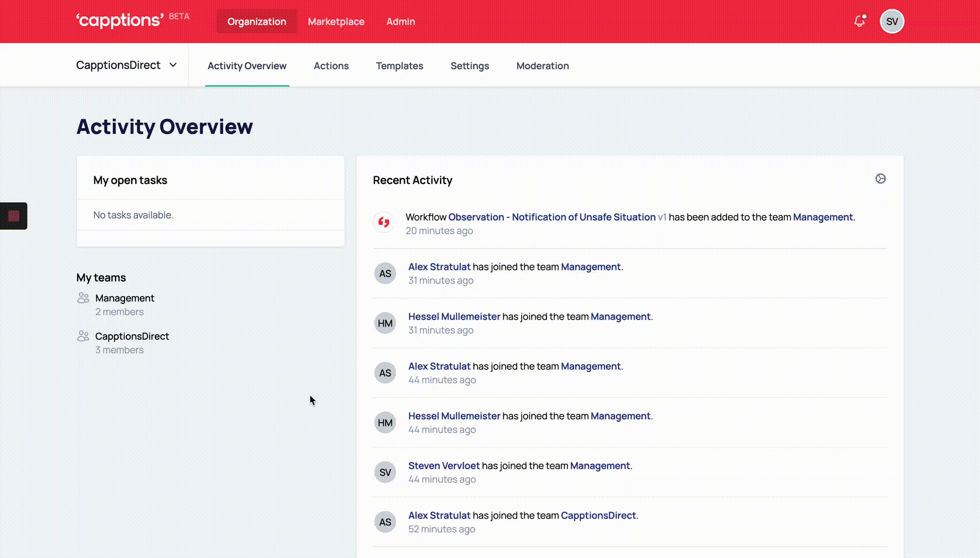The width and height of the screenshot is (980, 558).
Task: Switch to the Templates tab
Action: pos(400,66)
